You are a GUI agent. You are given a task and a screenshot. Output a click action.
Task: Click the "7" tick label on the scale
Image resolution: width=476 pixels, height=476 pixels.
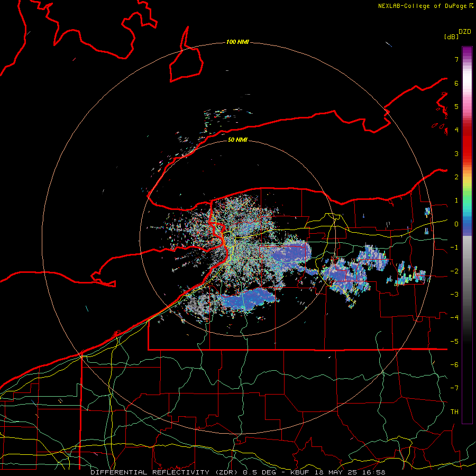click(x=456, y=59)
